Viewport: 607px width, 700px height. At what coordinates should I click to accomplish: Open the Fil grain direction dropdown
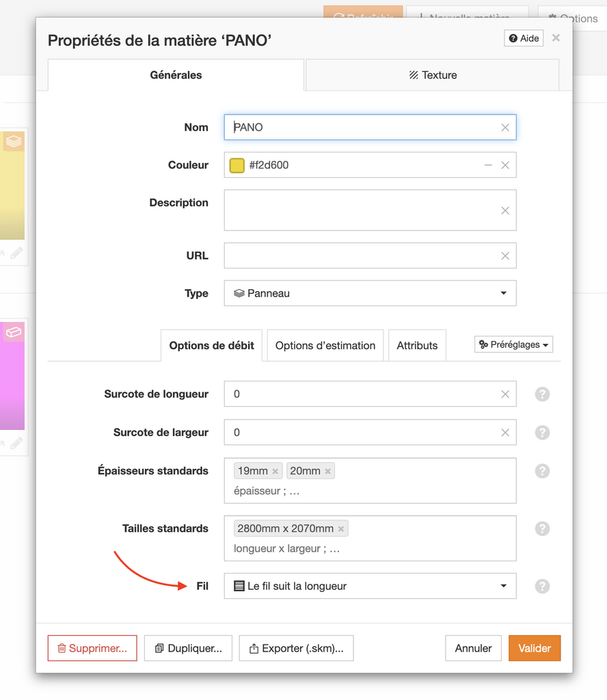[370, 586]
